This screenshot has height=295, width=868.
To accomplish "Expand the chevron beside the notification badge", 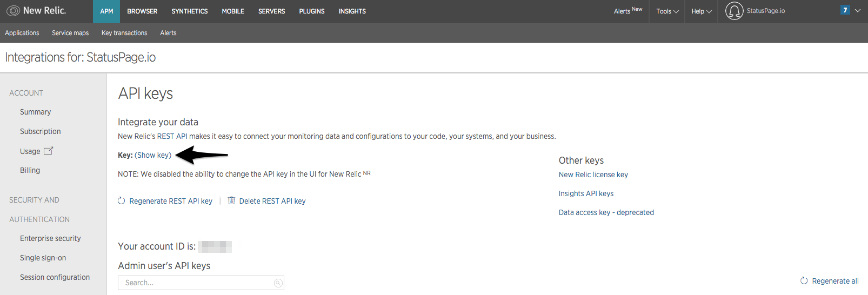I will click(858, 10).
